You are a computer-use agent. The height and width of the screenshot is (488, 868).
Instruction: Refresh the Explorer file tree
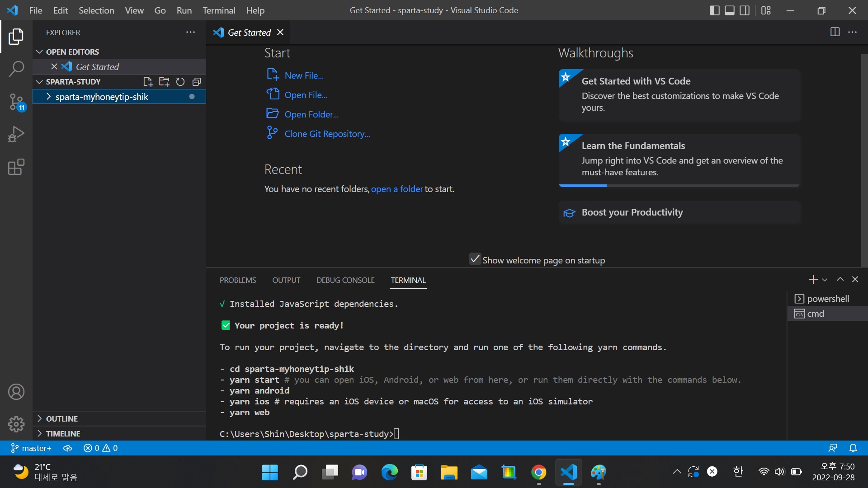pyautogui.click(x=180, y=82)
